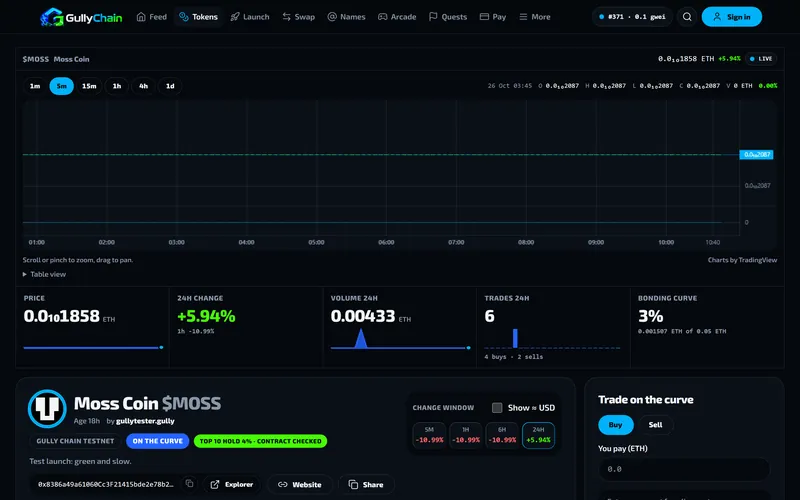The height and width of the screenshot is (500, 800).
Task: Select the 5m chart interval
Action: point(61,86)
